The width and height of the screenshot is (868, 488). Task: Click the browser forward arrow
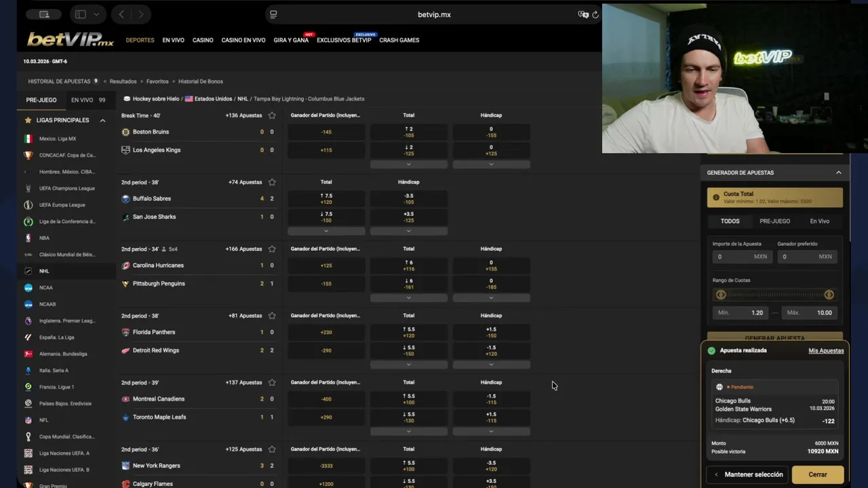click(x=141, y=14)
